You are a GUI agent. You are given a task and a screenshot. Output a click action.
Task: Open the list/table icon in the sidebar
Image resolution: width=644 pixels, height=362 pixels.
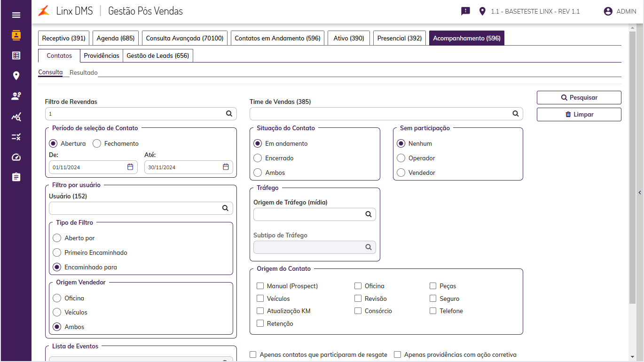click(x=16, y=55)
